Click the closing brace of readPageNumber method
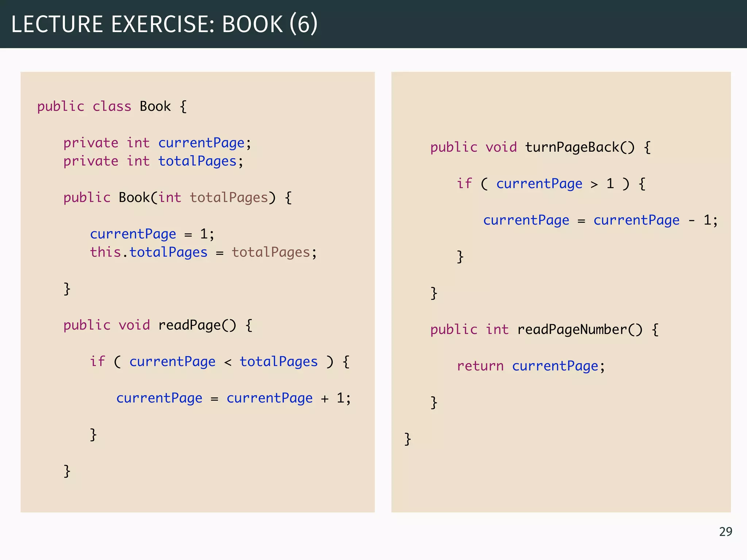 (434, 402)
